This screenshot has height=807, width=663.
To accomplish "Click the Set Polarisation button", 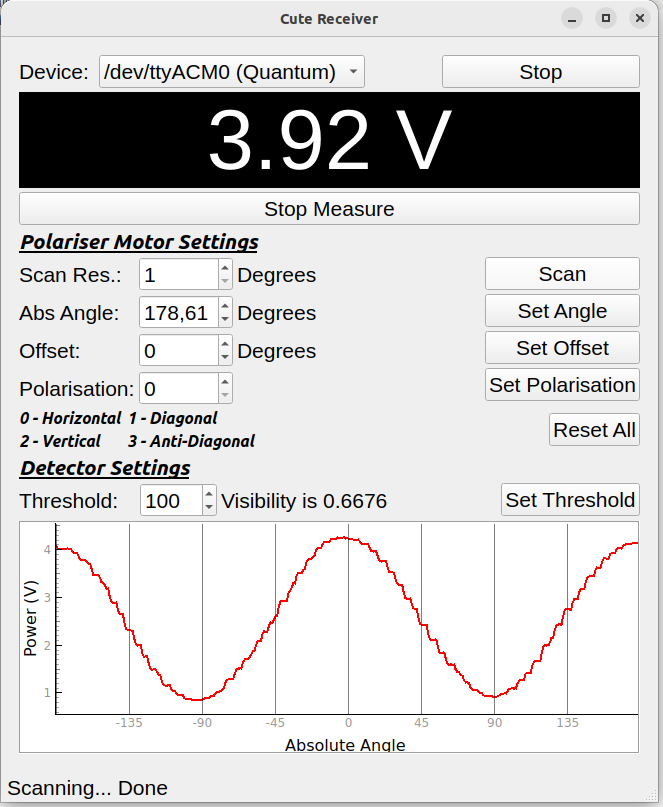I will click(562, 385).
